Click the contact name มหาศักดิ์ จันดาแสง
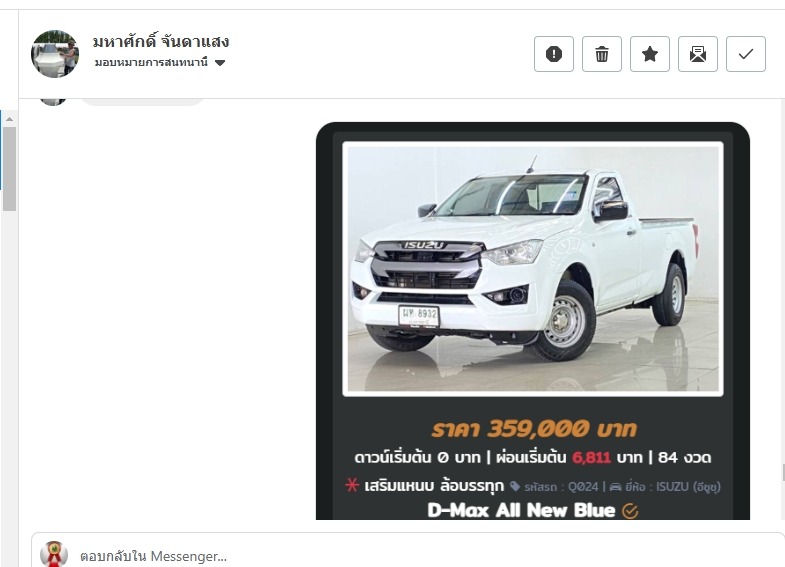Viewport: 785px width, 567px height. pyautogui.click(x=161, y=41)
